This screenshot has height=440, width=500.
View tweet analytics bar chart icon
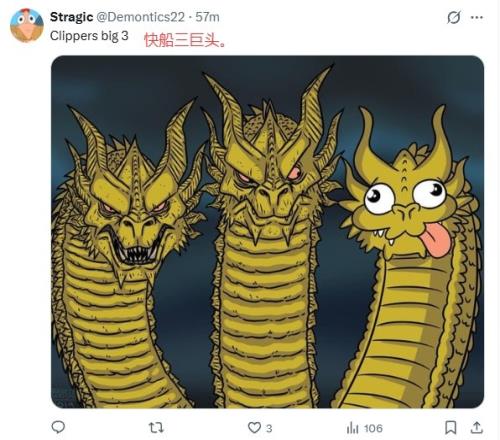[352, 428]
